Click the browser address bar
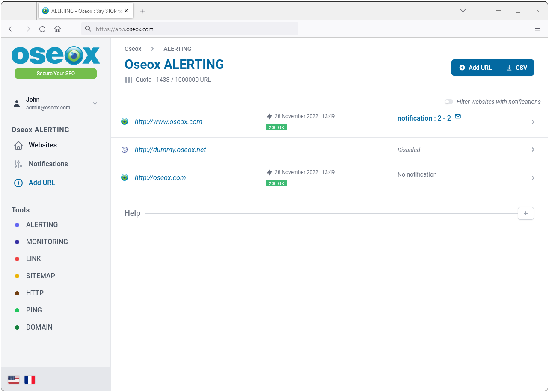This screenshot has width=549, height=392. 190,29
